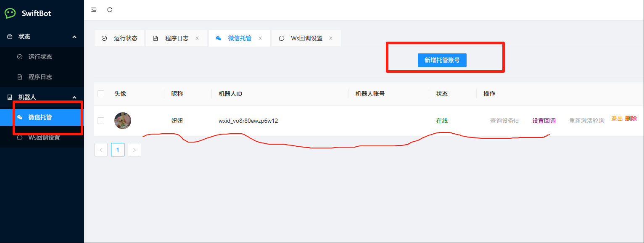Toggle the select-all checkbox in table header
Screen dimensions: 644x243
point(101,94)
